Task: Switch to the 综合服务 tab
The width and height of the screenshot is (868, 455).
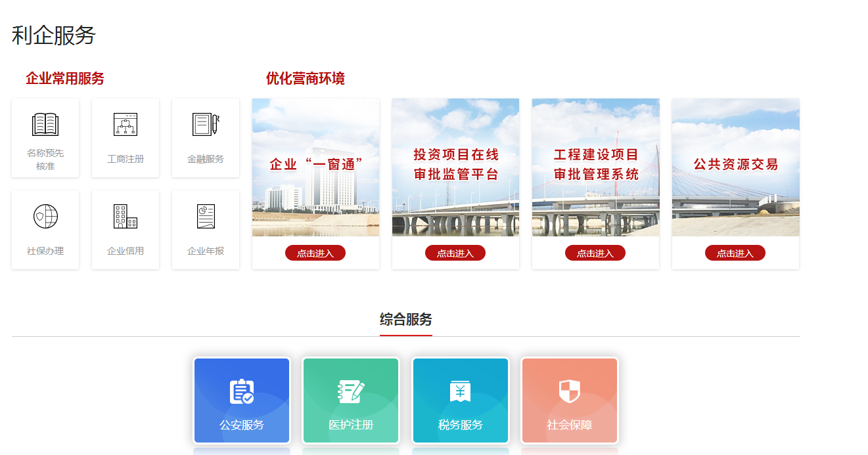Action: coord(406,320)
